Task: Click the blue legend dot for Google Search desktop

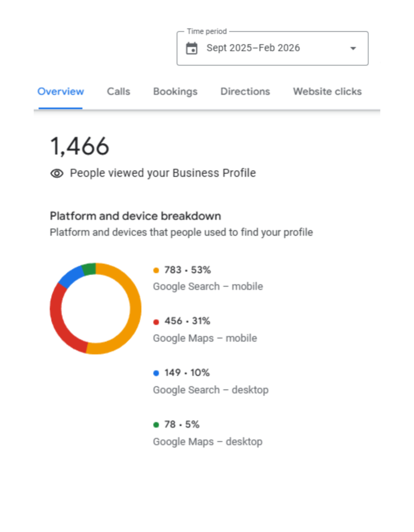Action: tap(156, 372)
